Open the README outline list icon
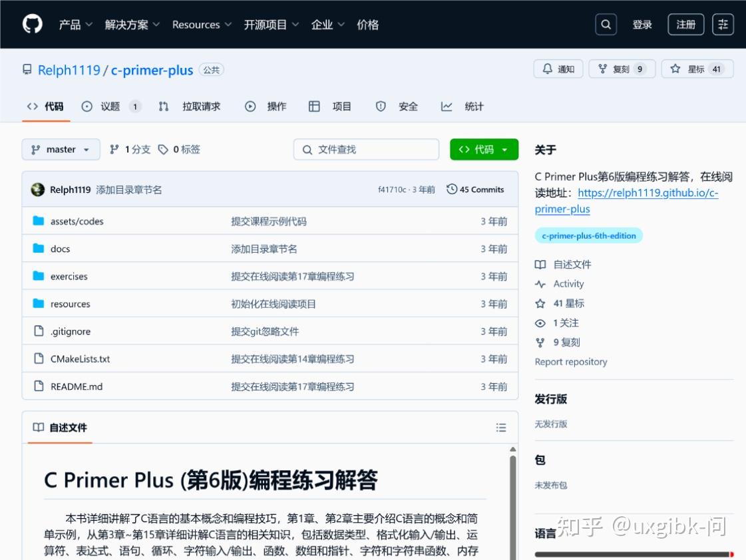 pos(501,427)
